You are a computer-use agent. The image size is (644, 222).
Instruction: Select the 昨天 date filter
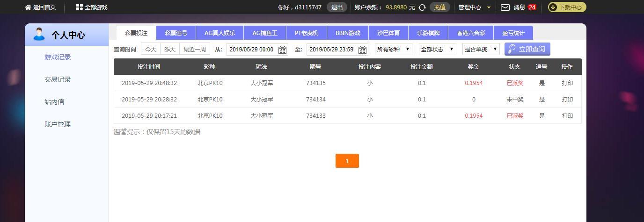[170, 49]
